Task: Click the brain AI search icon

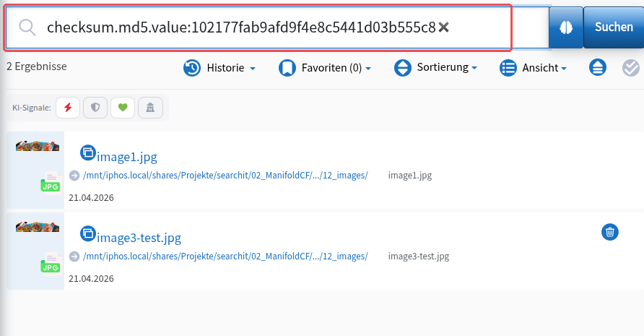Action: [x=566, y=27]
